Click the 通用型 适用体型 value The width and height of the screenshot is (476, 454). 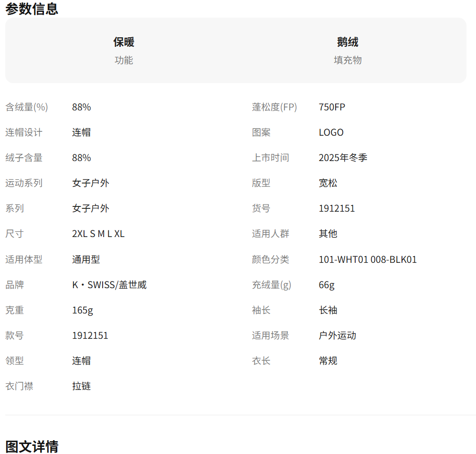click(86, 259)
